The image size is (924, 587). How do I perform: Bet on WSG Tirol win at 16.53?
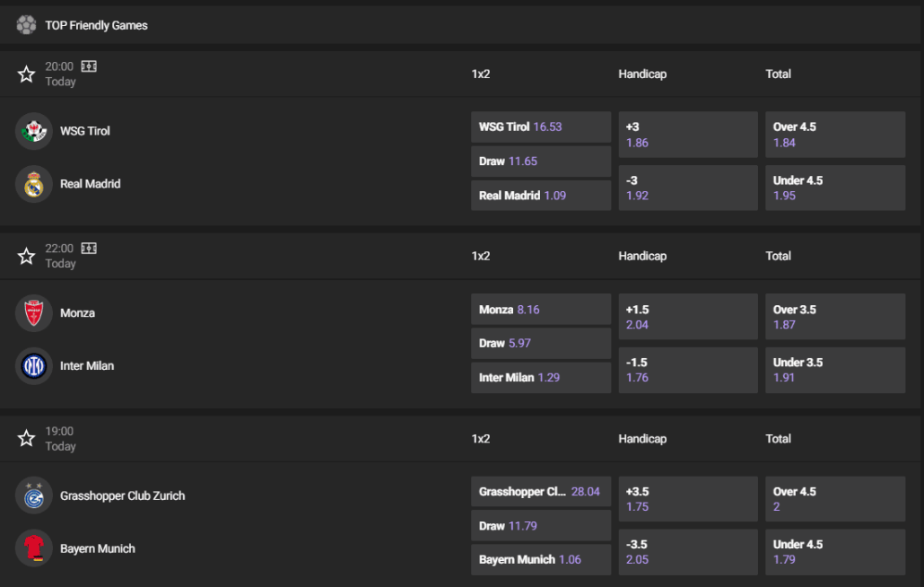[541, 127]
